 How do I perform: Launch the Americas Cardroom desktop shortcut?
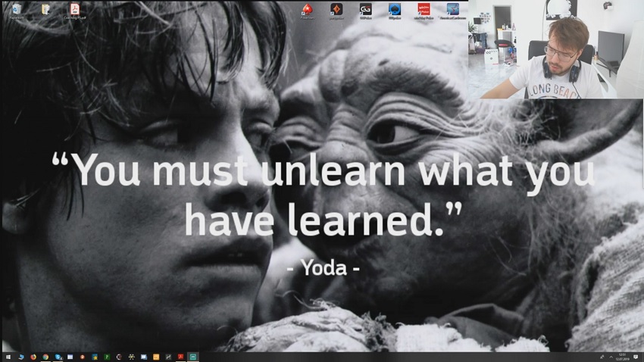click(452, 11)
